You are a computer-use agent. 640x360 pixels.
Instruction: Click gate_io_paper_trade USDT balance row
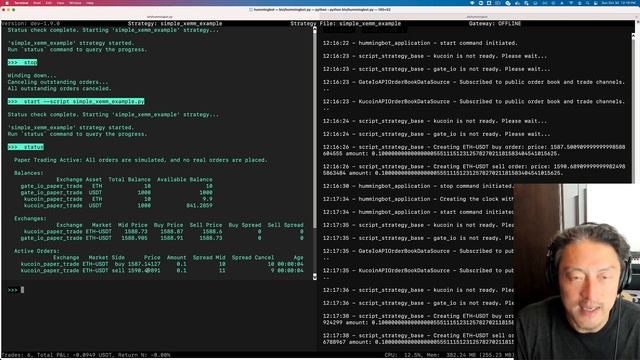116,193
